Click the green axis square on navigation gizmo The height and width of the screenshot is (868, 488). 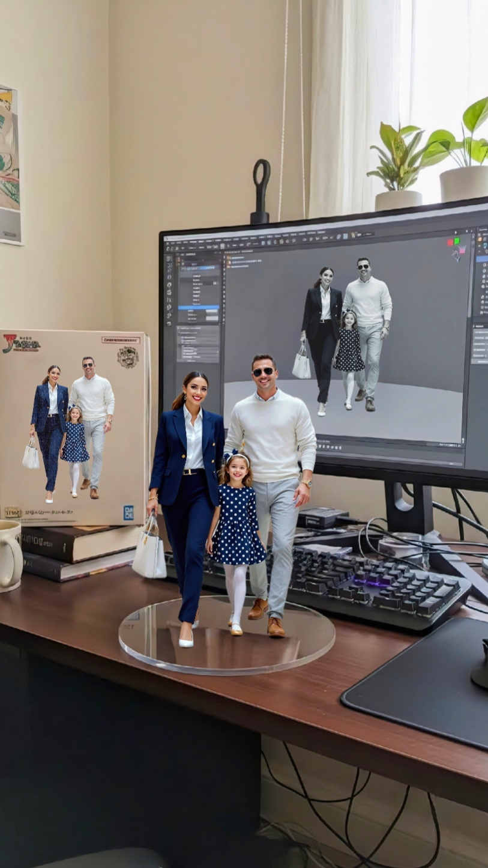click(x=457, y=240)
